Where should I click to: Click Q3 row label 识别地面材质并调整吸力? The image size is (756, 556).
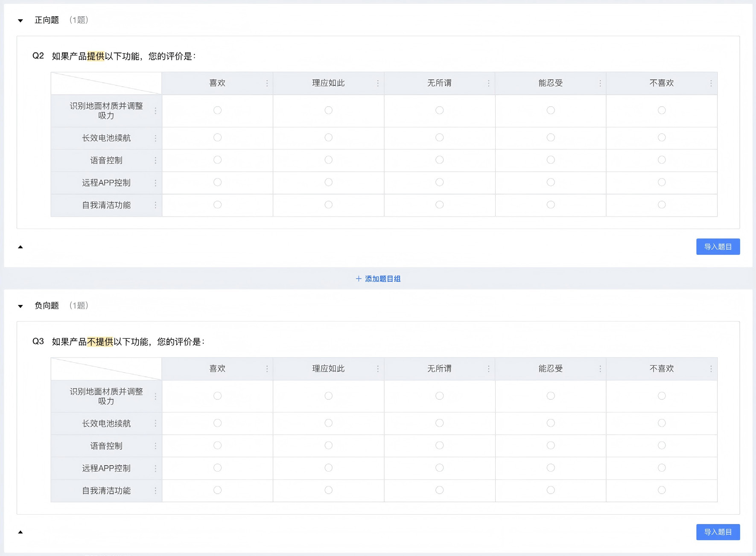pos(106,396)
